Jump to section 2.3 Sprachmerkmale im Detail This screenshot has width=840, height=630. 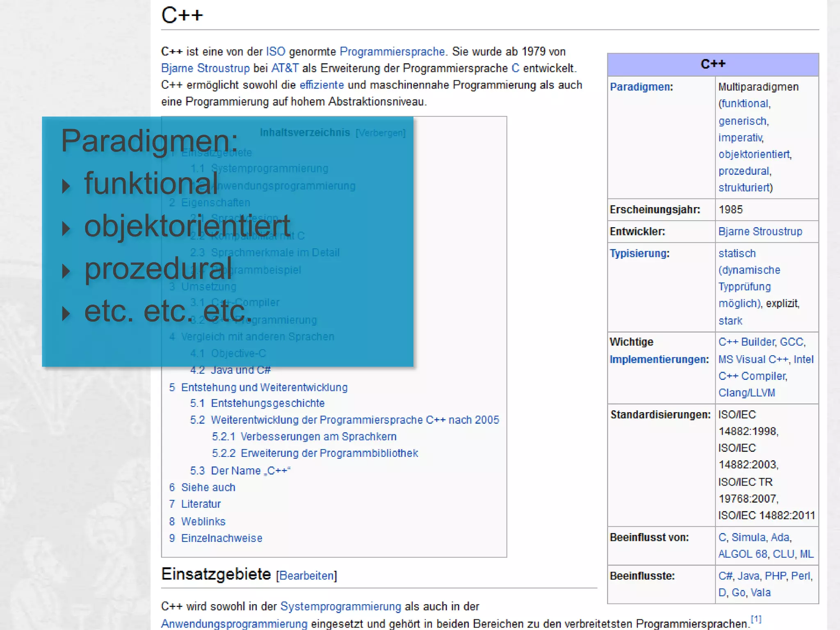coord(265,253)
